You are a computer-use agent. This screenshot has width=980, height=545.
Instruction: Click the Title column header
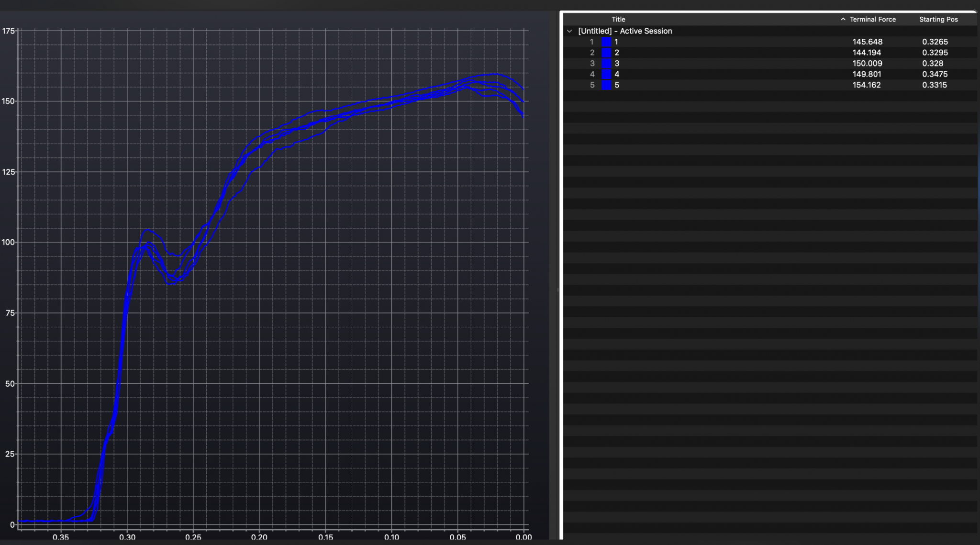(618, 19)
